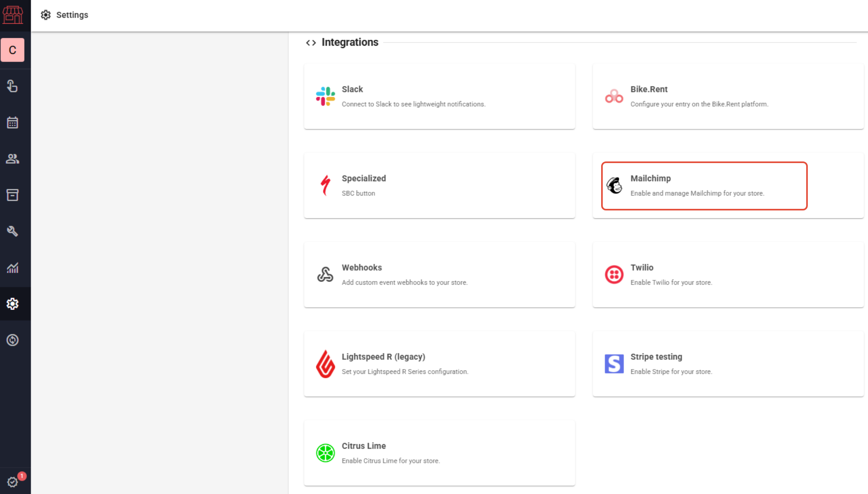Viewport: 868px width, 494px height.
Task: Click the Citrus Lime integration card
Action: coord(439,453)
